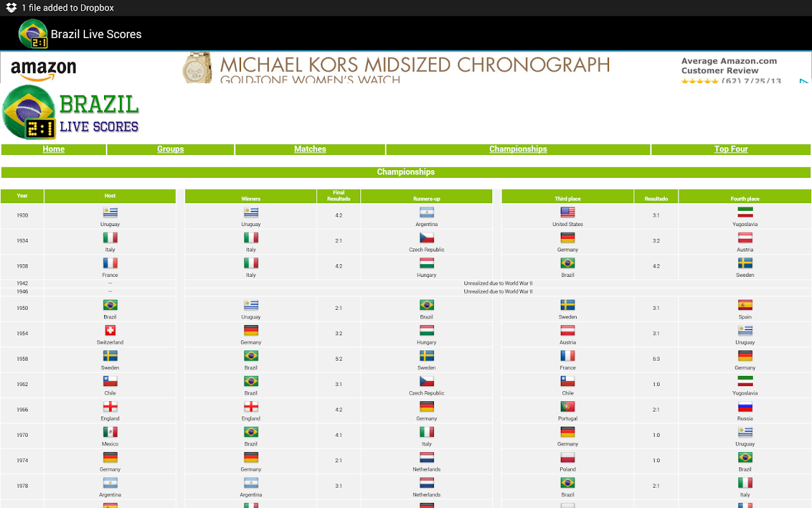
Task: Click the Uruguay host flag for 1930
Action: (110, 213)
